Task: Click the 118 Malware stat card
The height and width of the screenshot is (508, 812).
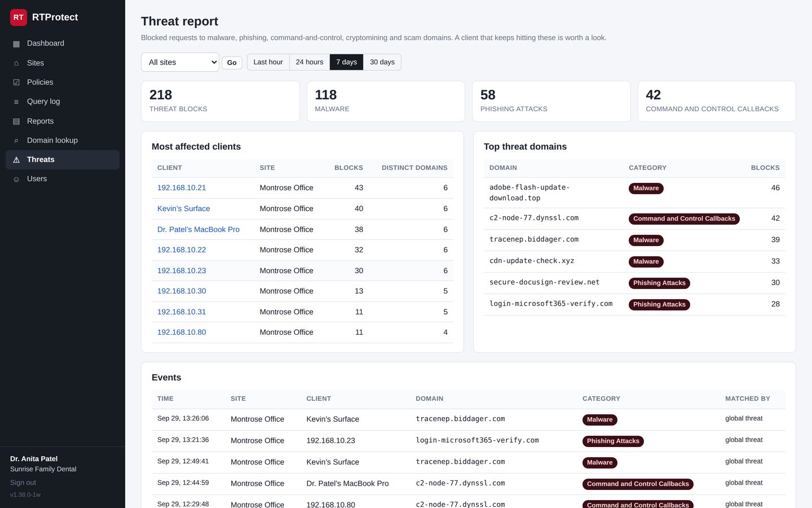Action: [386, 101]
